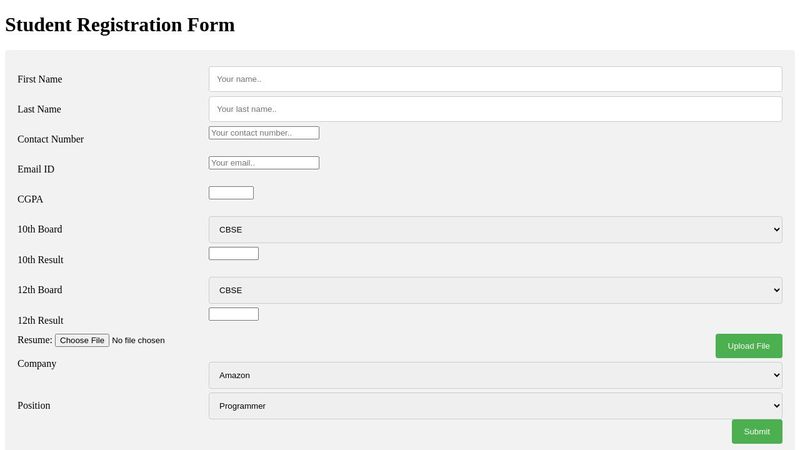
Task: Click the Company dropdown arrow icon
Action: (777, 376)
